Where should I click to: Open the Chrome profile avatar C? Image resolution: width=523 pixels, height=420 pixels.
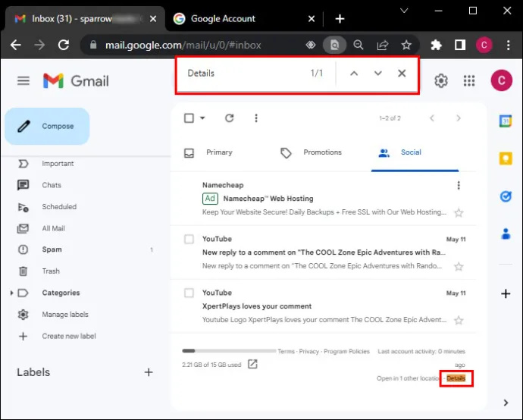point(484,45)
